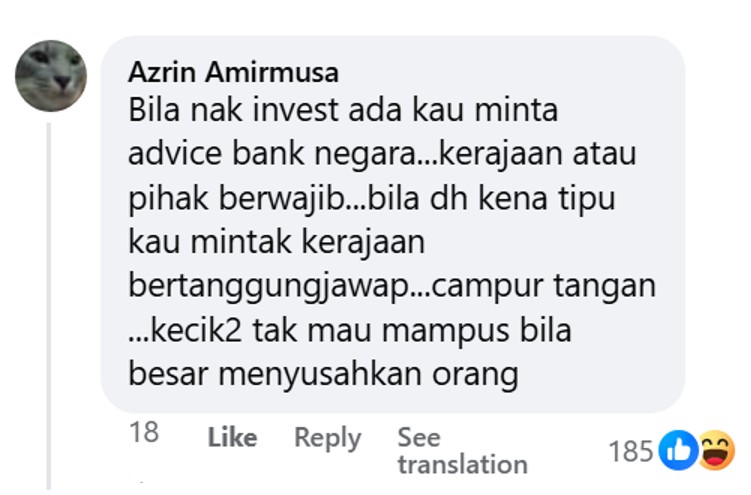Click the words campur tangan
Screen dimensions: 751x495
pos(543,287)
